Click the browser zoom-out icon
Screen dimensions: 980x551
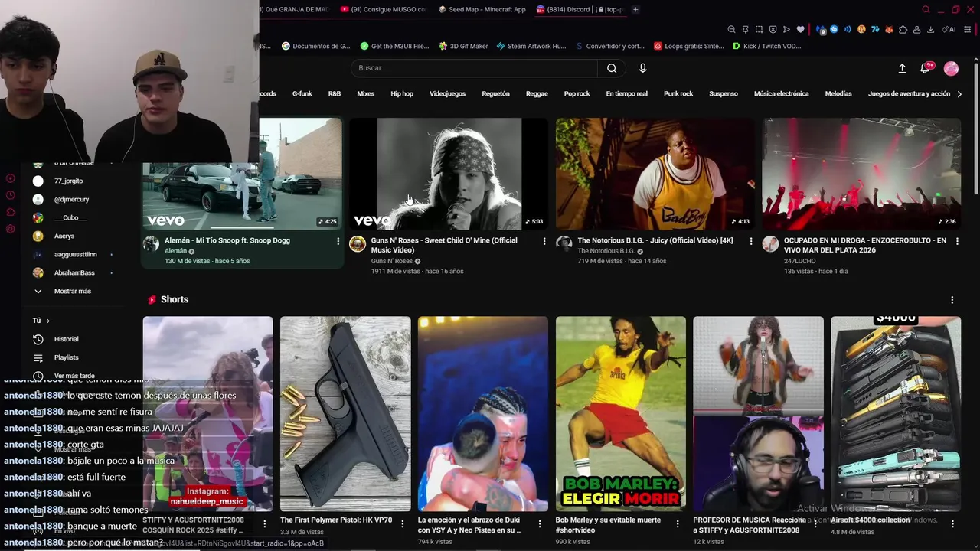point(731,29)
